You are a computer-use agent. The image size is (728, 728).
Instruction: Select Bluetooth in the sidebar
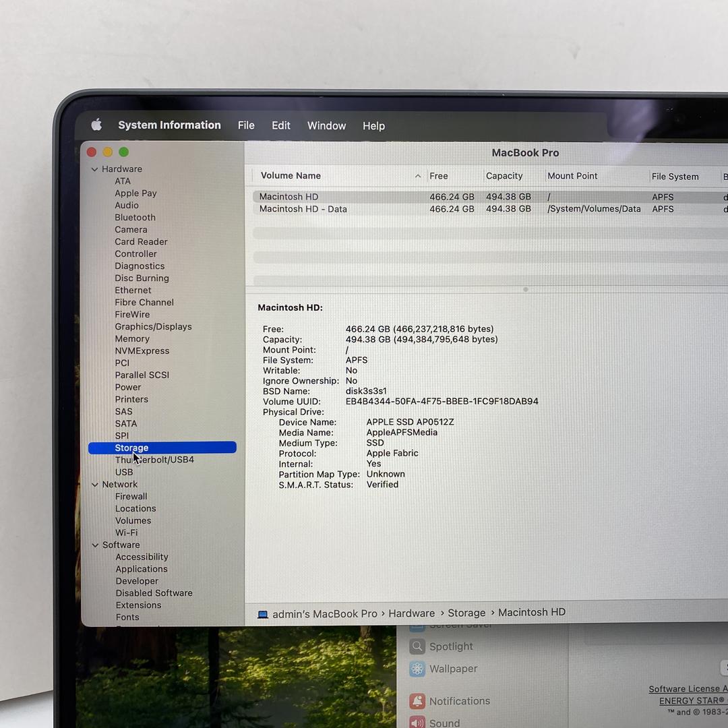[x=135, y=217]
